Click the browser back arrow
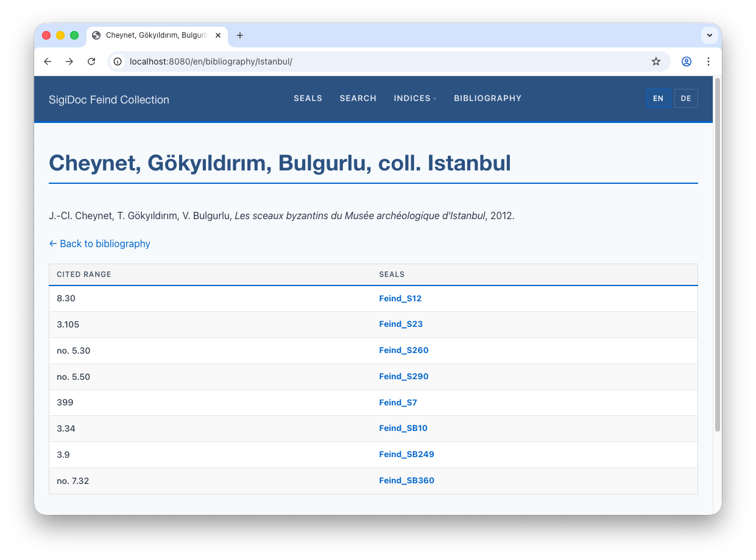The height and width of the screenshot is (560, 756). (x=48, y=61)
